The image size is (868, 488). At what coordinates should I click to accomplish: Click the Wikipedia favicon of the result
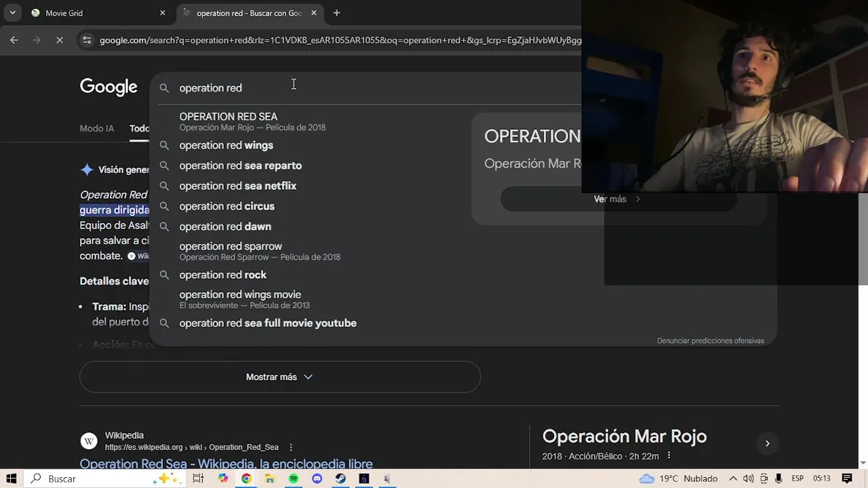(x=89, y=441)
